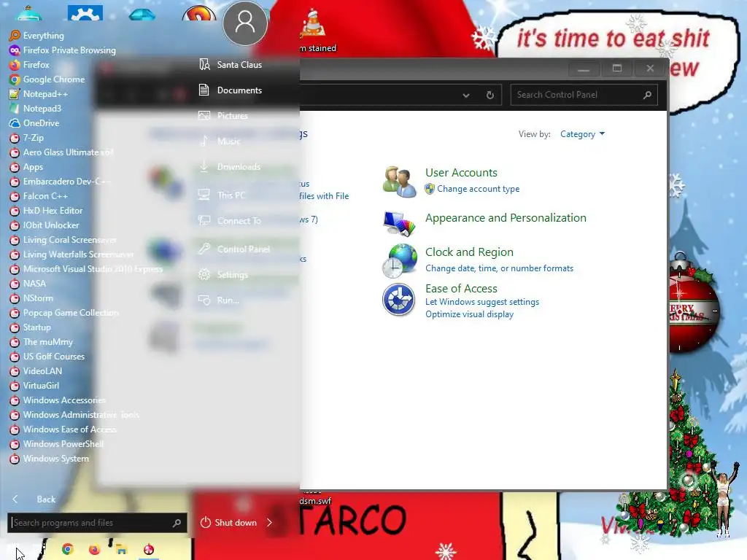Open Notepad++ in the start menu

coord(39,94)
